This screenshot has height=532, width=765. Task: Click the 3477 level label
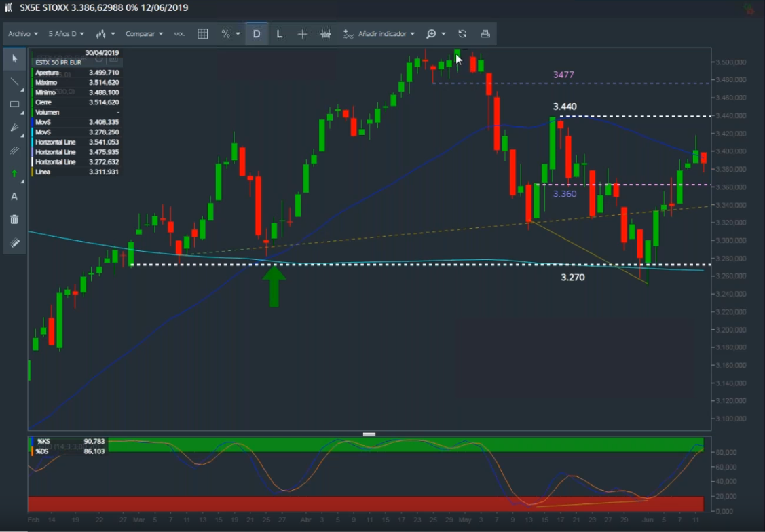(x=563, y=75)
